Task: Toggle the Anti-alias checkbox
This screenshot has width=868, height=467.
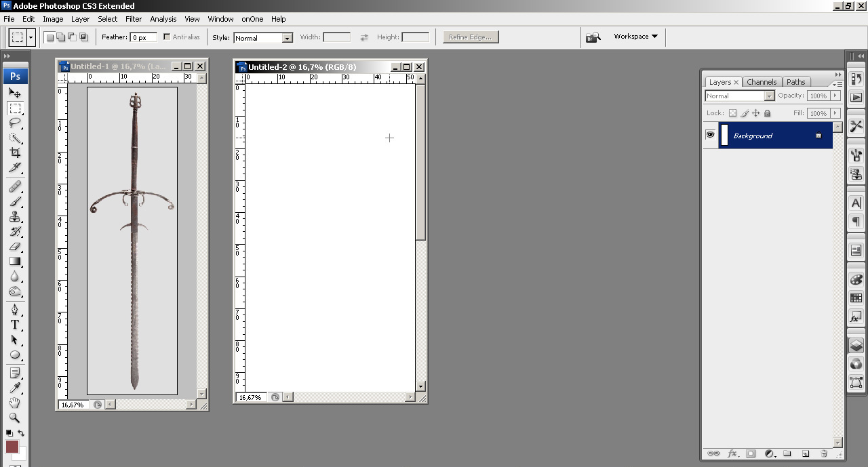Action: pyautogui.click(x=167, y=37)
